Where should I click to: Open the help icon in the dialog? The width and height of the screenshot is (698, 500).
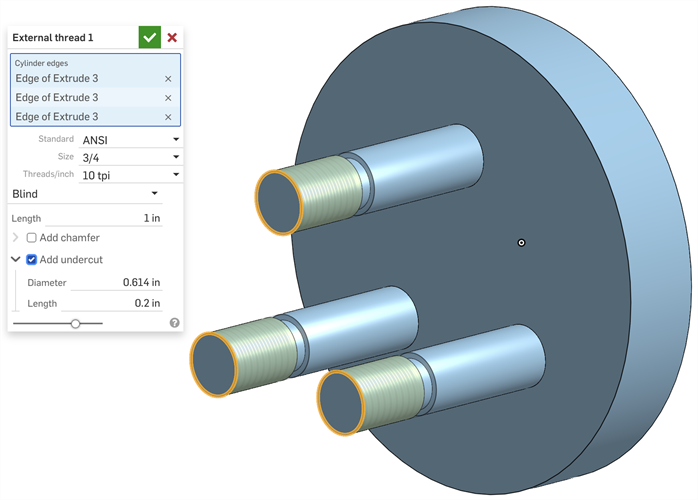(174, 323)
